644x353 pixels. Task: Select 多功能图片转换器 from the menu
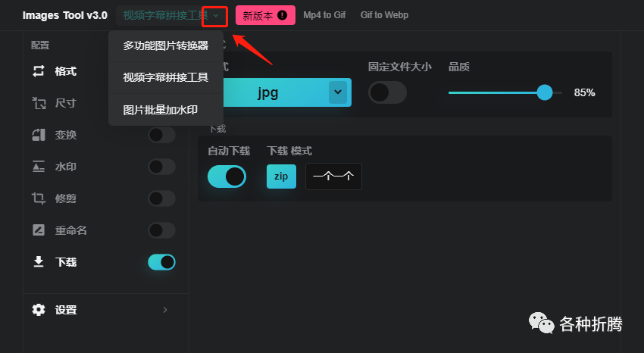(166, 45)
